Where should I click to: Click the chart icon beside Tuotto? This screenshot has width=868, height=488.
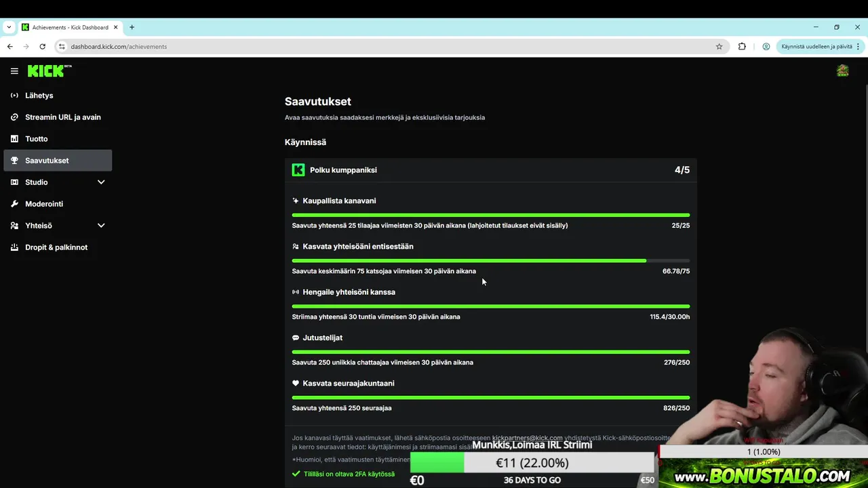pyautogui.click(x=14, y=139)
